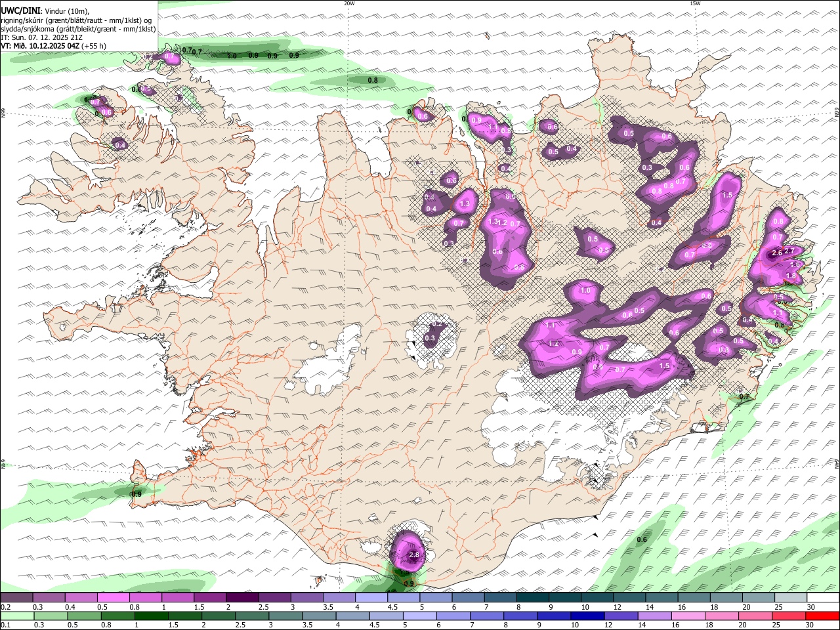This screenshot has height=630, width=840.
Task: Pick the deep blue lower swatch starting at 10
Action: (587, 616)
